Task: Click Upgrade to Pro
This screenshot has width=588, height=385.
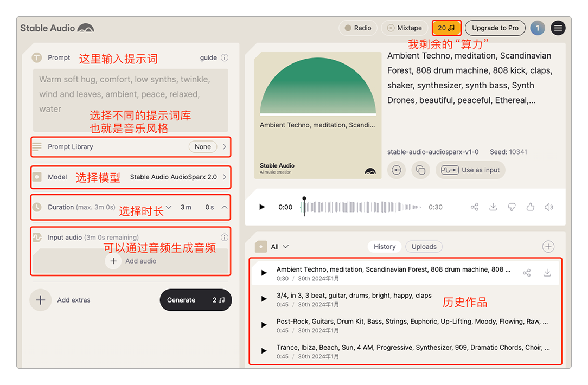Action: pos(495,28)
